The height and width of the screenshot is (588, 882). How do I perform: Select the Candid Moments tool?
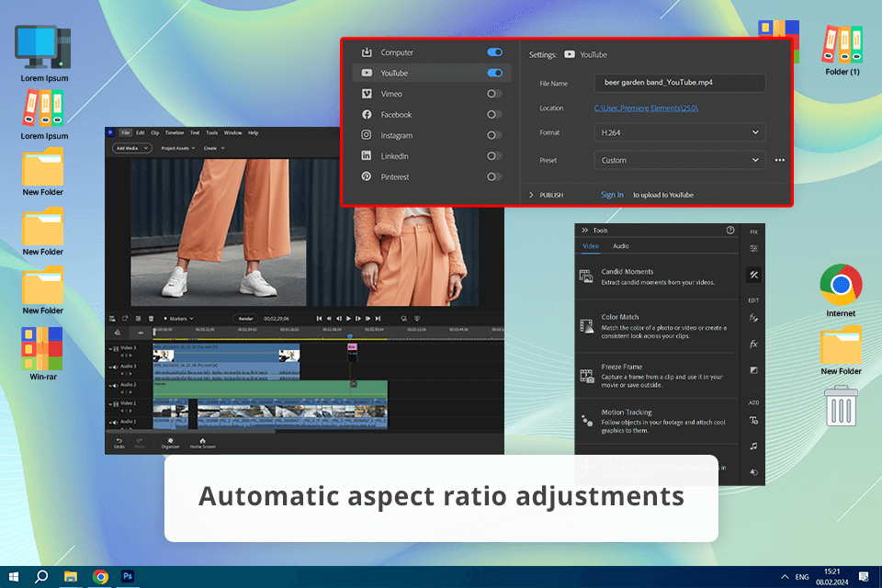[x=656, y=277]
